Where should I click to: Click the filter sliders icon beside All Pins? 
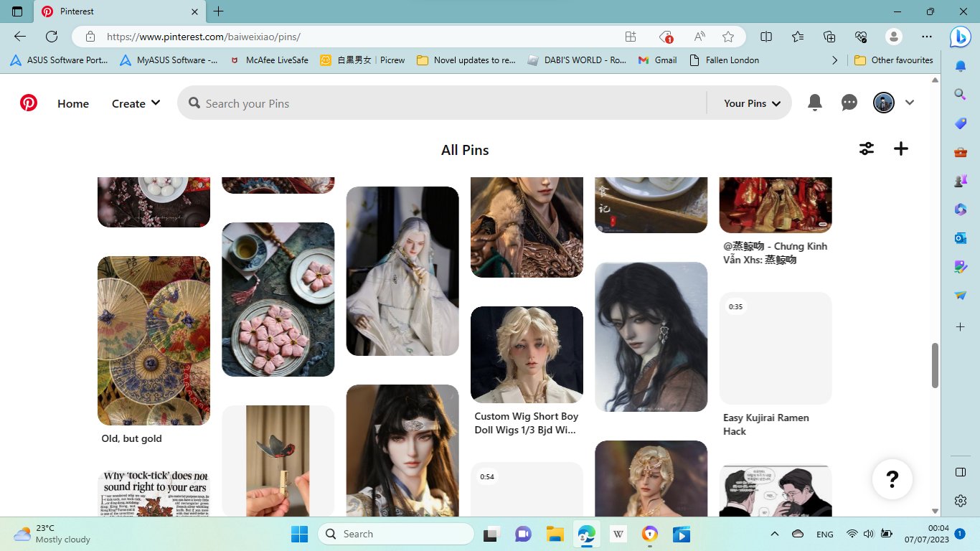(x=867, y=149)
